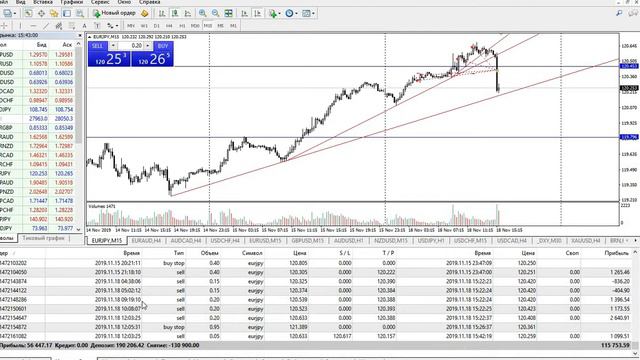The height and width of the screenshot is (360, 640).
Task: Toggle the M15 timeframe button
Action: coord(208,26)
